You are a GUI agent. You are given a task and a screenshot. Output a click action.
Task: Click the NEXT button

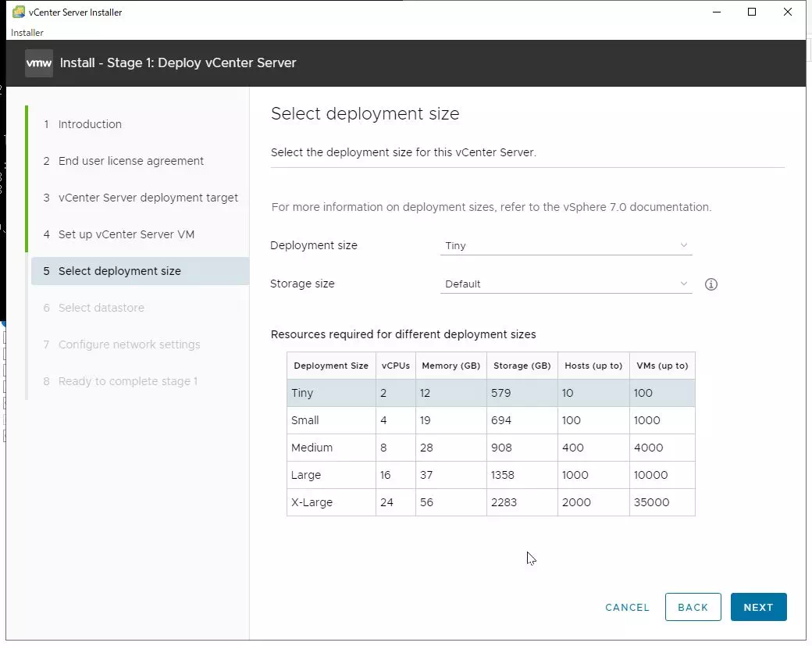pyautogui.click(x=759, y=607)
